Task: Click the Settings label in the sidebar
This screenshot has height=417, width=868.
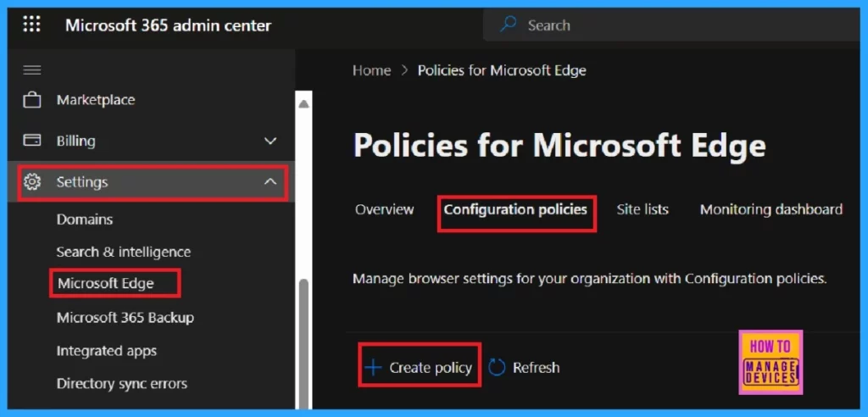Action: pyautogui.click(x=82, y=181)
